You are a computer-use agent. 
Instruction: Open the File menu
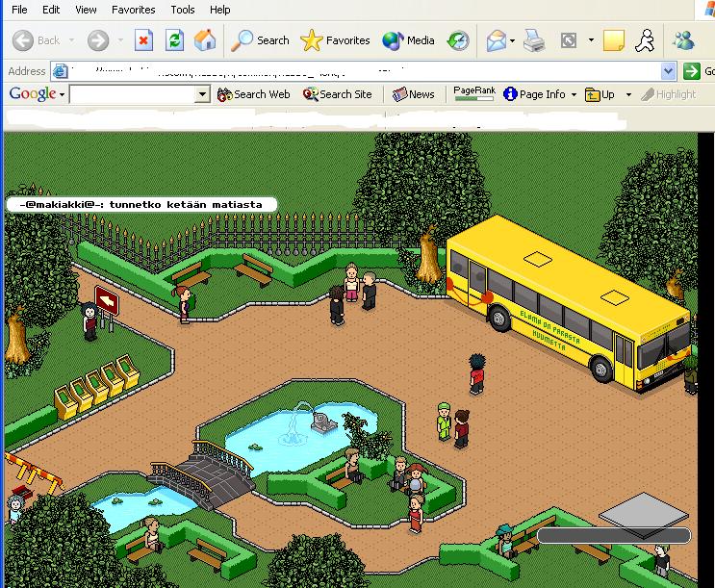click(19, 10)
